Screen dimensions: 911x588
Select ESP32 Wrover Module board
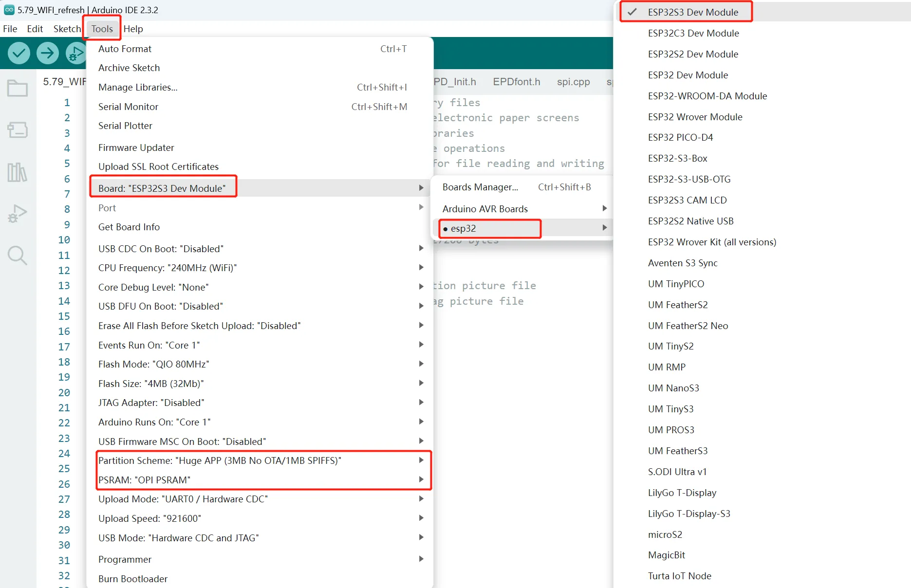(x=762, y=117)
